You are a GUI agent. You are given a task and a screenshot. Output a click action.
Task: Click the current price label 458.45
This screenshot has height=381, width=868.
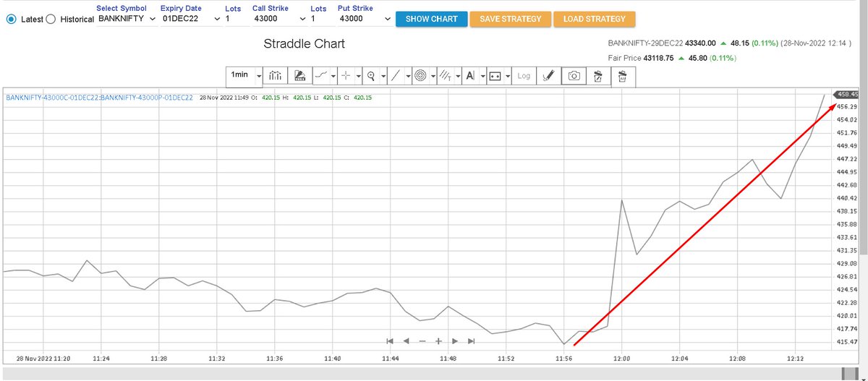pos(846,94)
